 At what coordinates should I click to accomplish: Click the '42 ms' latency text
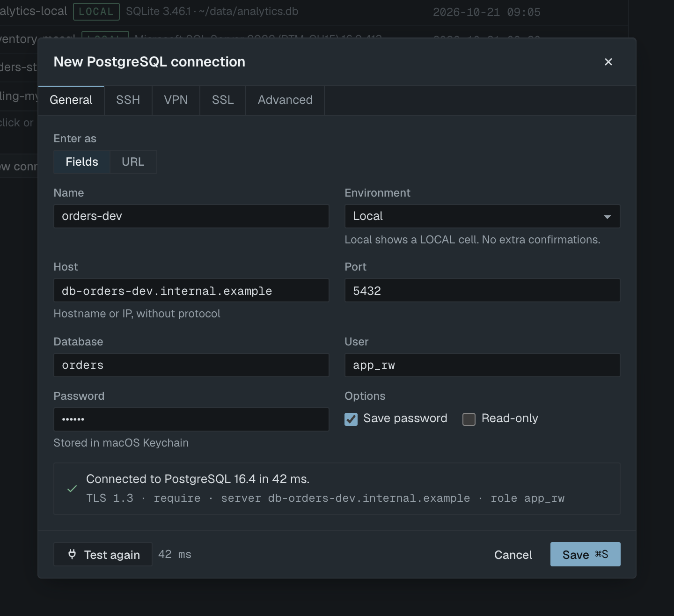point(175,555)
